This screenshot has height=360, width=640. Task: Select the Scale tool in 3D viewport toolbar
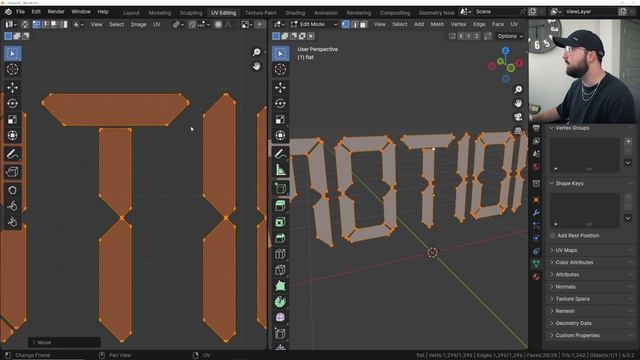(280, 119)
